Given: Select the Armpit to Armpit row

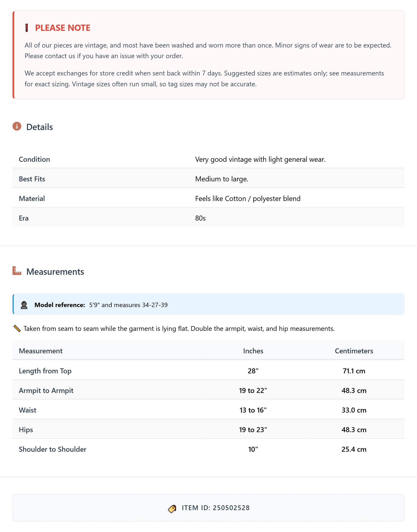Looking at the screenshot, I should pos(208,390).
